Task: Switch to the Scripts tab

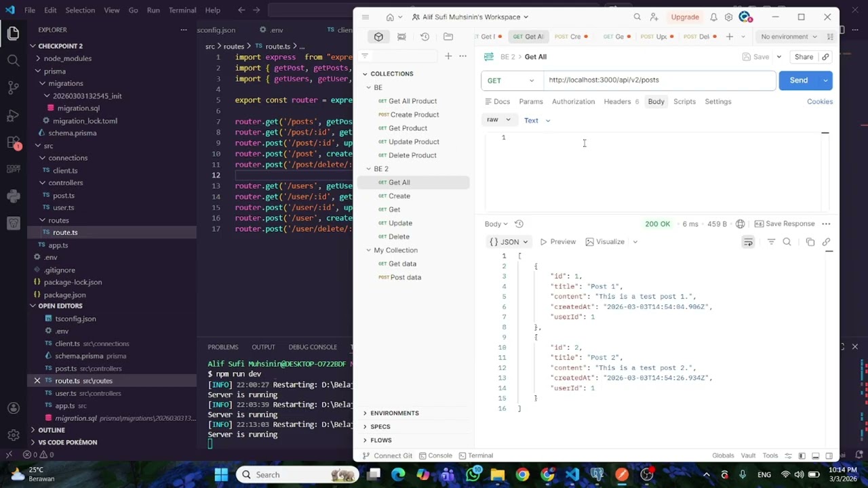Action: [x=684, y=102]
